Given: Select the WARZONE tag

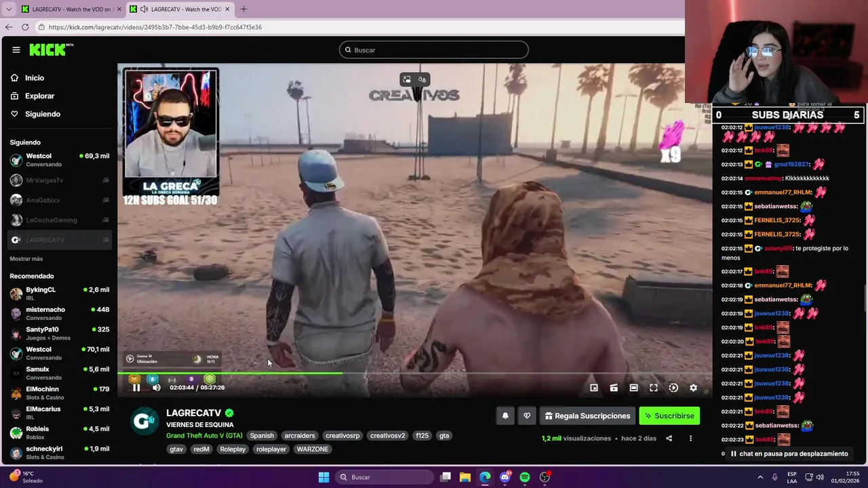Looking at the screenshot, I should 313,449.
